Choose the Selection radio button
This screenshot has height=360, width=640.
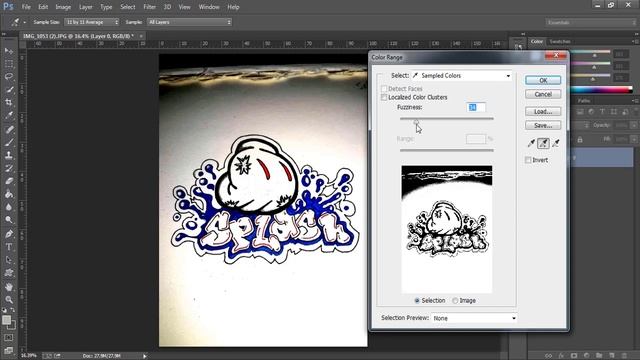coord(417,300)
